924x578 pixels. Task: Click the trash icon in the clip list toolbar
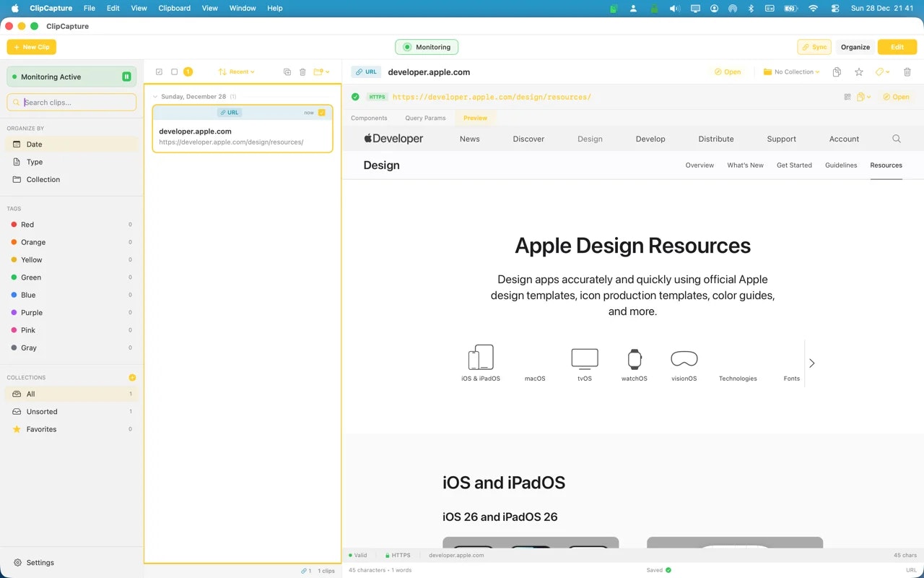click(x=302, y=72)
